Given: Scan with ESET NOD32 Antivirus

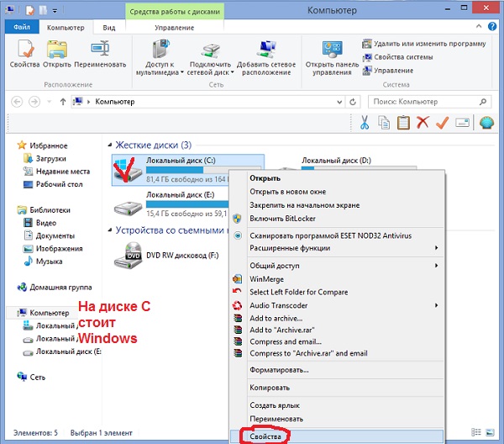Looking at the screenshot, I should [x=337, y=235].
